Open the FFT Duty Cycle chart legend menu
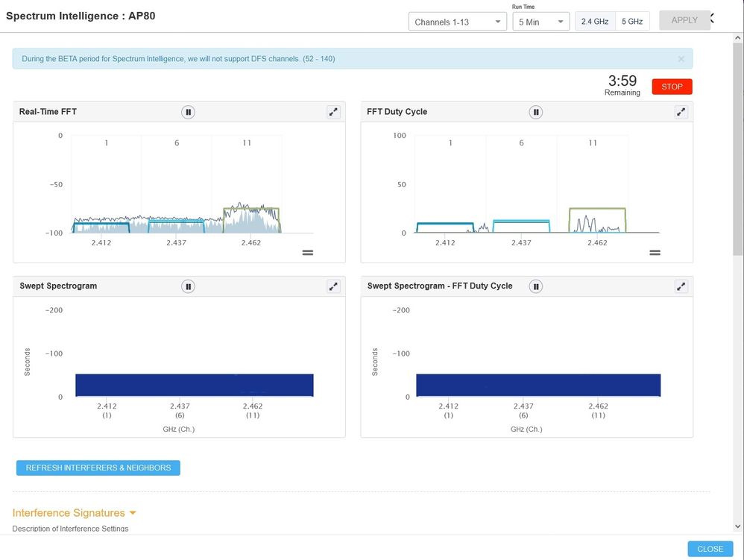 [x=655, y=253]
